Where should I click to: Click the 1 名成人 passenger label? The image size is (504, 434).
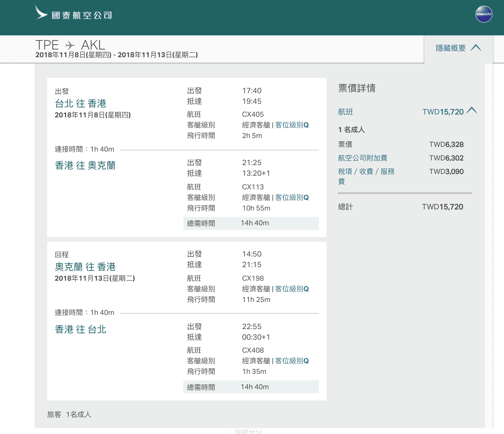[352, 130]
